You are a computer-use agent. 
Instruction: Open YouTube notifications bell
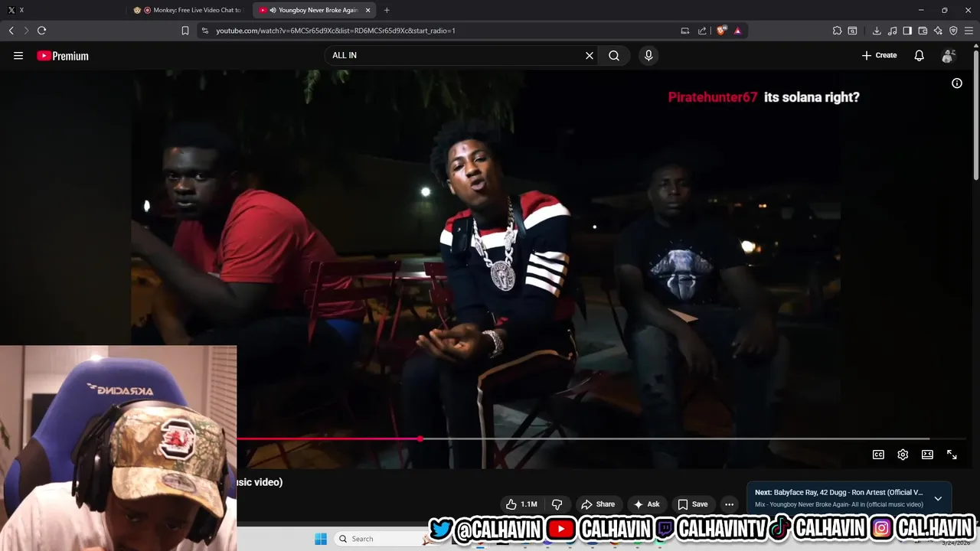tap(919, 55)
